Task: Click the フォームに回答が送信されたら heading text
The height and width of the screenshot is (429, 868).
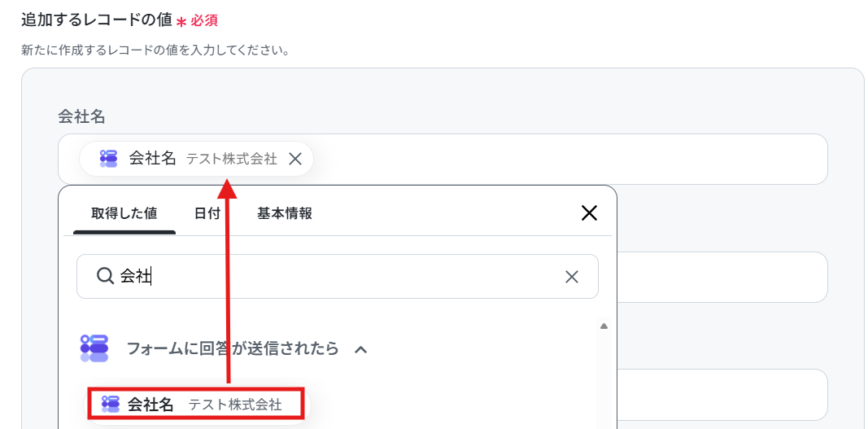Action: click(233, 348)
